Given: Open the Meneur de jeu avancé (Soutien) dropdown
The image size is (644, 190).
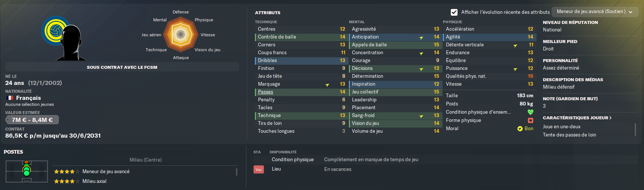Looking at the screenshot, I should (595, 12).
